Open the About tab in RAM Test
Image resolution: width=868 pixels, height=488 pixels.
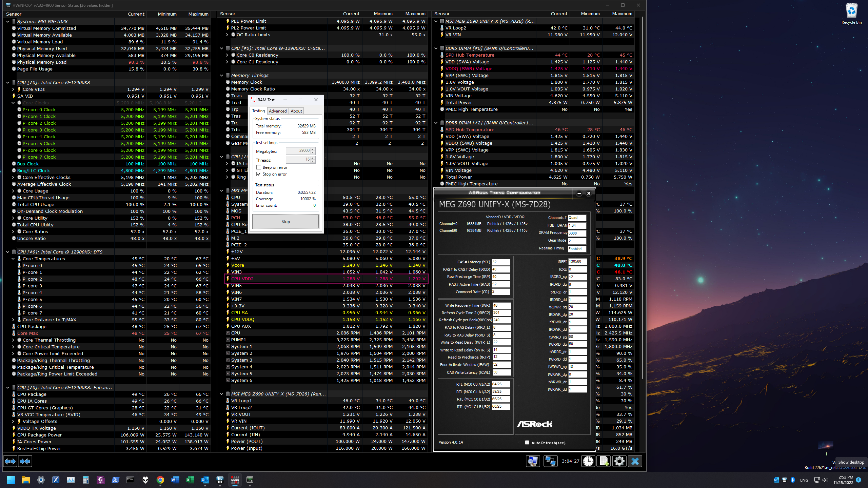click(296, 111)
